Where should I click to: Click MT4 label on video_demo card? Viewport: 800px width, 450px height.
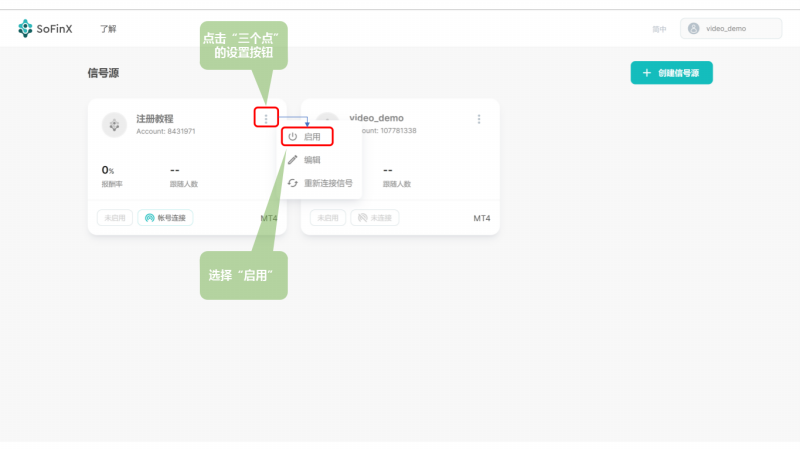point(482,218)
